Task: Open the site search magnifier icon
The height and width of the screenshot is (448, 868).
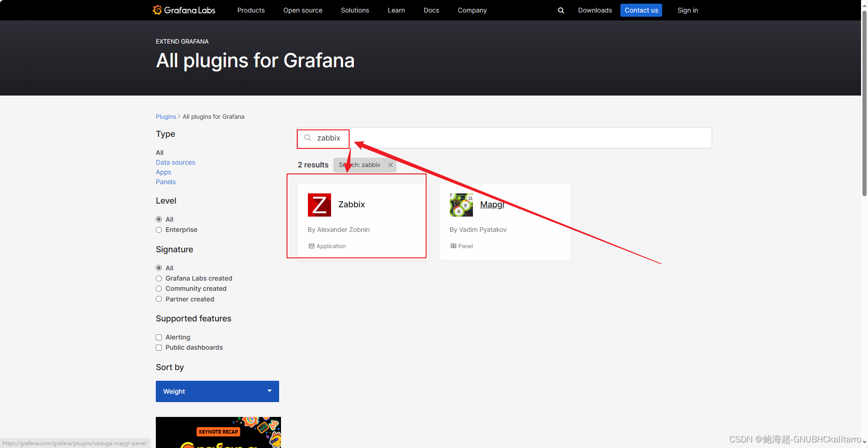Action: [x=561, y=10]
